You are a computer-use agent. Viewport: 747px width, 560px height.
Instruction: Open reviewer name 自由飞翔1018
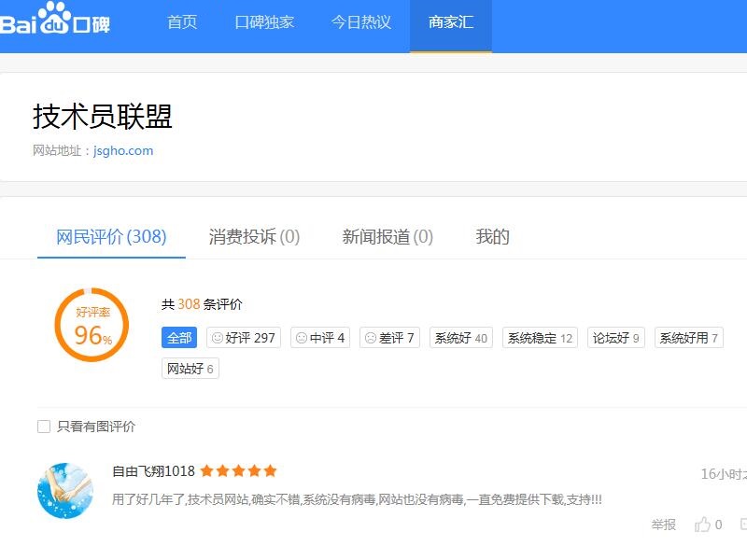pyautogui.click(x=153, y=471)
